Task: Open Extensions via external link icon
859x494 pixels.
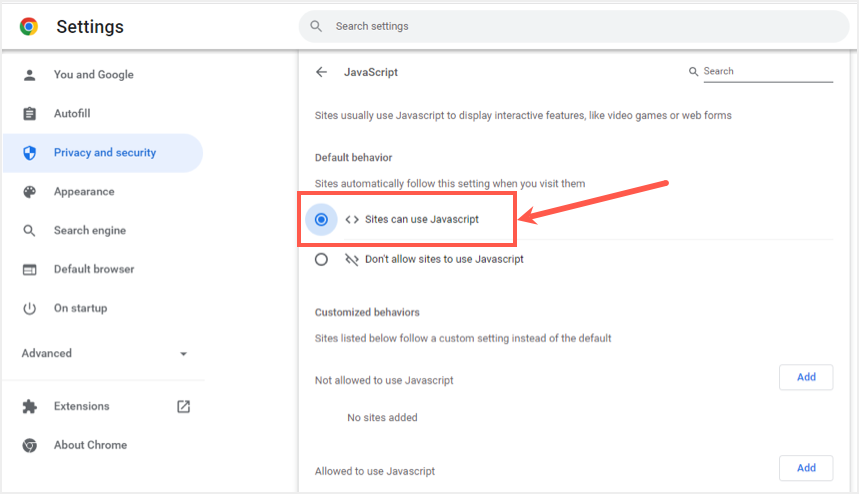Action: 183,406
